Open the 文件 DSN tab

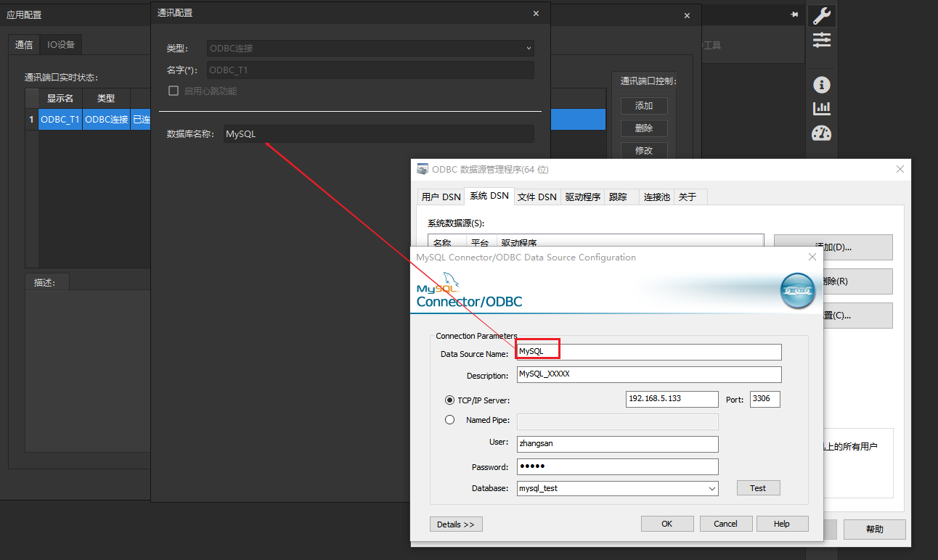(x=537, y=197)
